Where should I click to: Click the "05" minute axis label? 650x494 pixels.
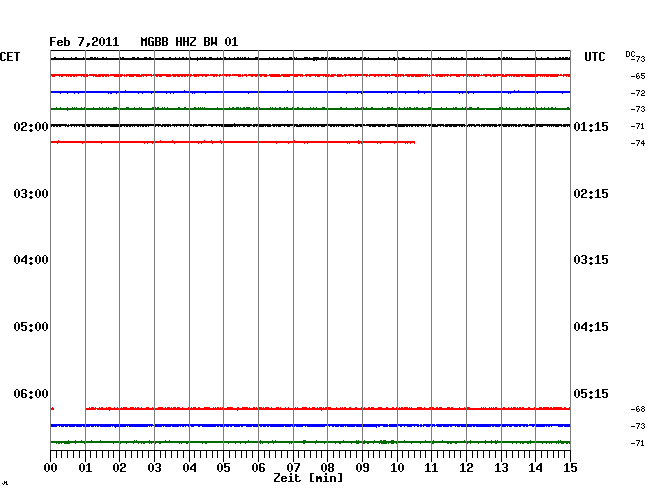(223, 468)
